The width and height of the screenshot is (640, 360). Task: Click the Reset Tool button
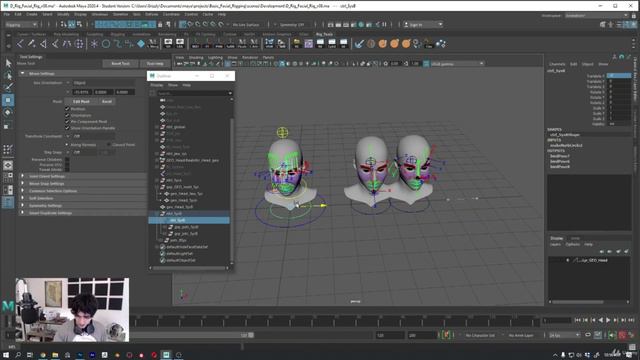[120, 64]
